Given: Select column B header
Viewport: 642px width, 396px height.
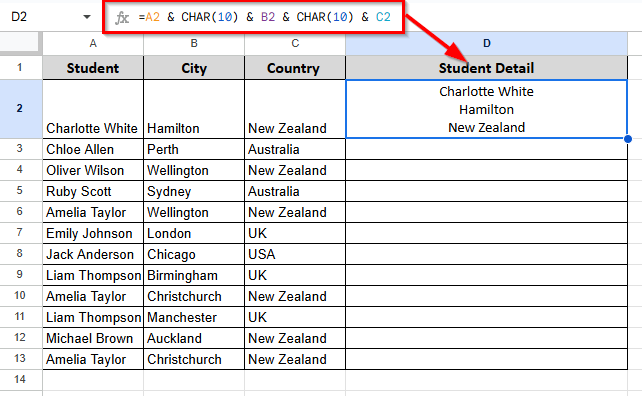Looking at the screenshot, I should [194, 43].
